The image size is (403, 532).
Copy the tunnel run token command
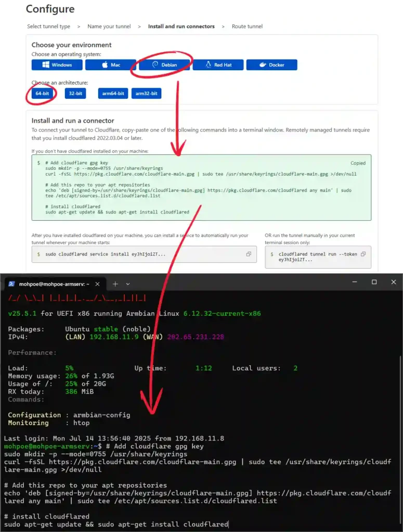coord(363,254)
